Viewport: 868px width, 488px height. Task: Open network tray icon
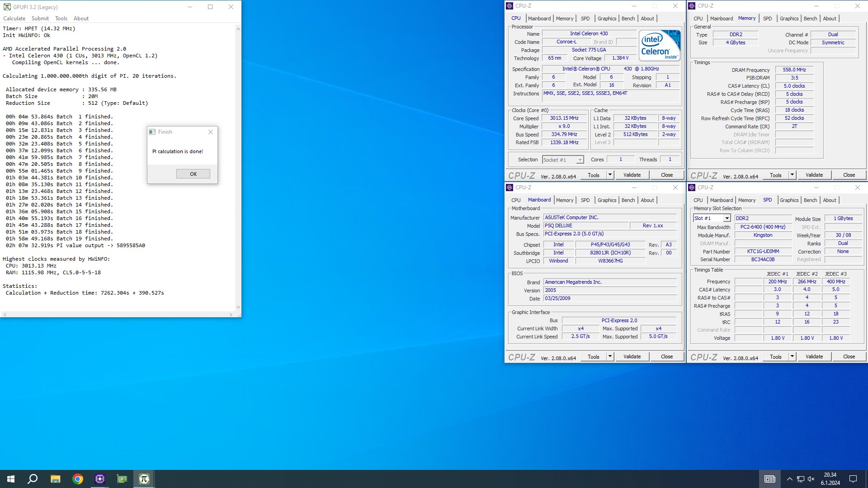pos(800,479)
